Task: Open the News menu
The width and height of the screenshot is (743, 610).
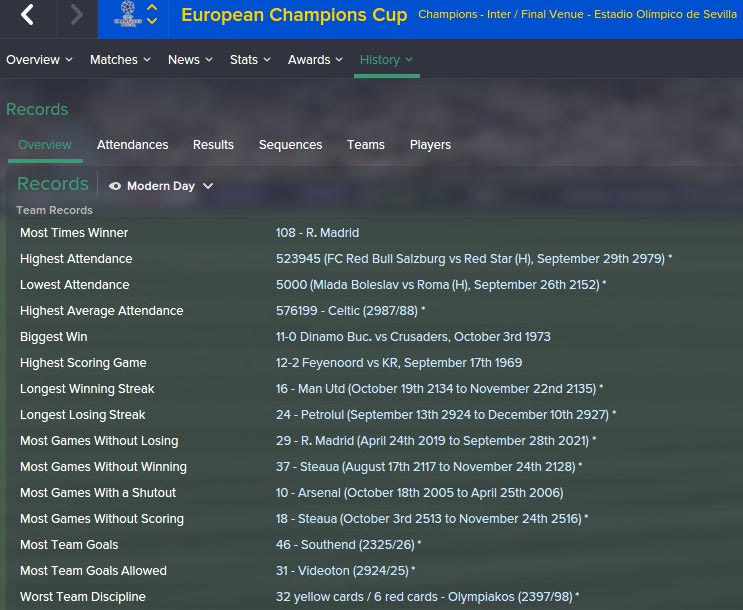Action: (190, 60)
